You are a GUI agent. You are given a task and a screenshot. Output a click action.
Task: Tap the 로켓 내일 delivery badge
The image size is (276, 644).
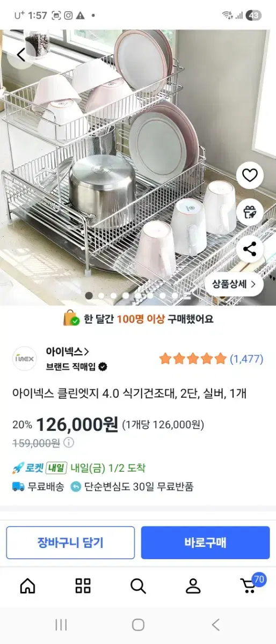[40, 468]
